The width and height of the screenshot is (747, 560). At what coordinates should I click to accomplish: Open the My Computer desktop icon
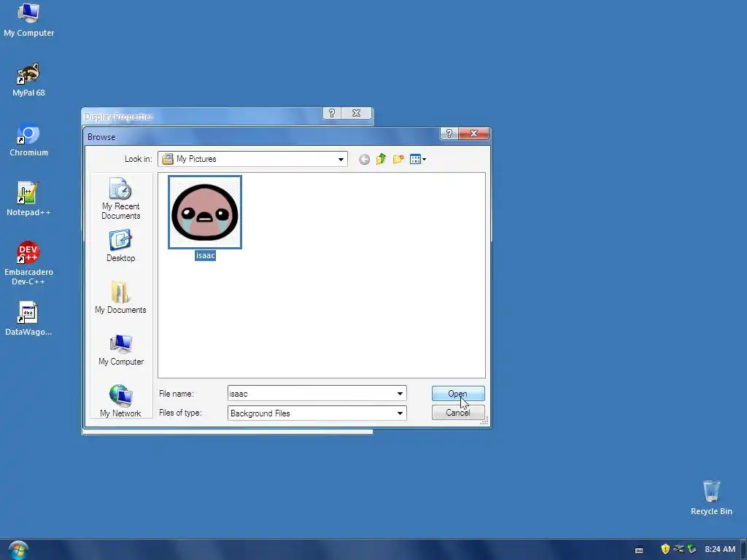28,20
